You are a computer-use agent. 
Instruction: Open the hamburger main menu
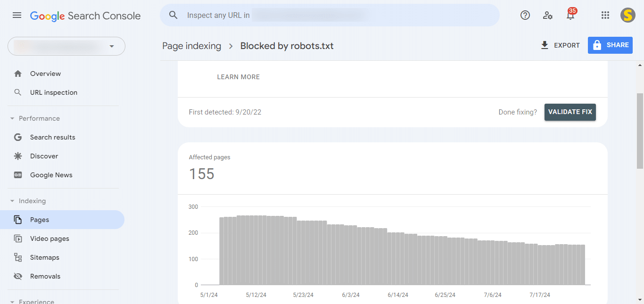[17, 15]
